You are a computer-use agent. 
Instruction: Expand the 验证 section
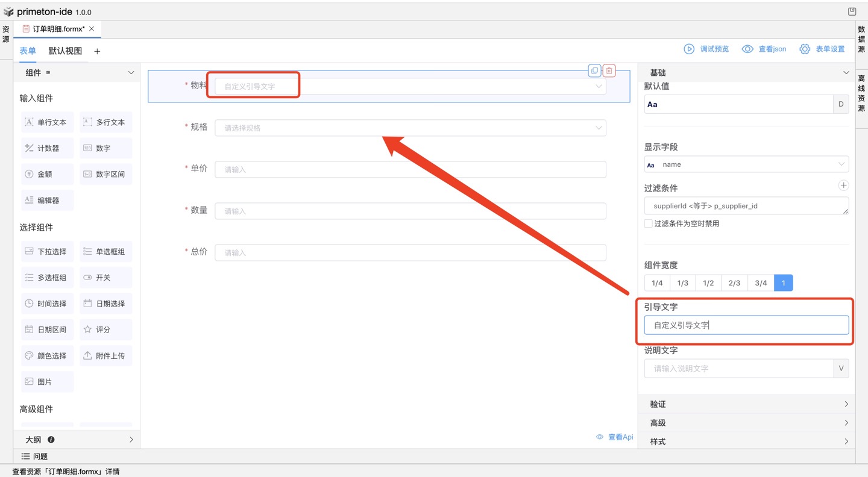click(x=746, y=404)
